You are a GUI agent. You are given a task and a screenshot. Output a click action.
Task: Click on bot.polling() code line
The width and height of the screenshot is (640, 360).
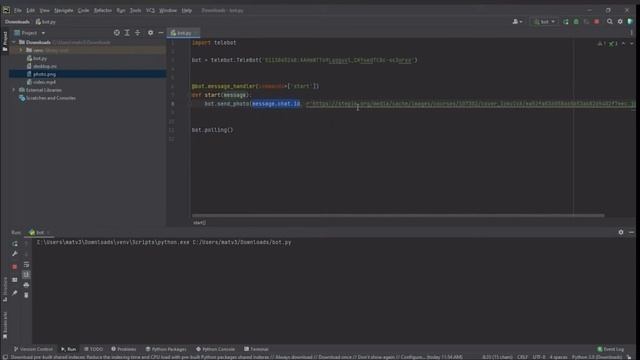click(212, 130)
